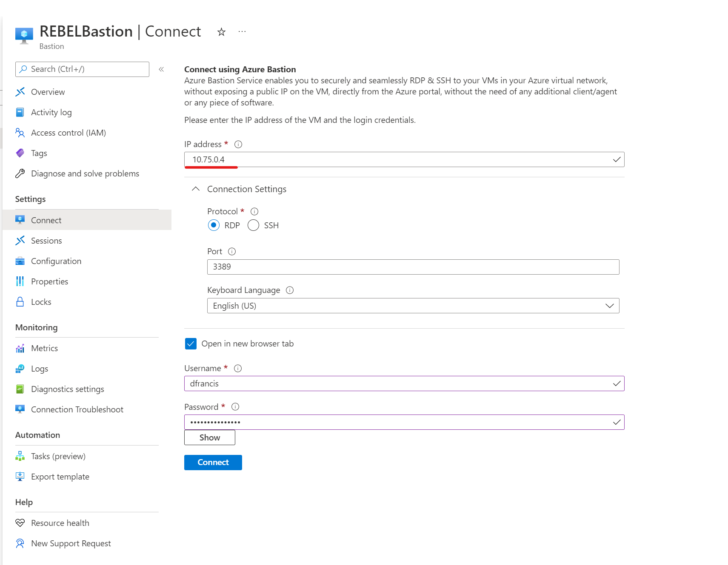The image size is (728, 565).
Task: Select the RDP protocol radio button
Action: (214, 225)
